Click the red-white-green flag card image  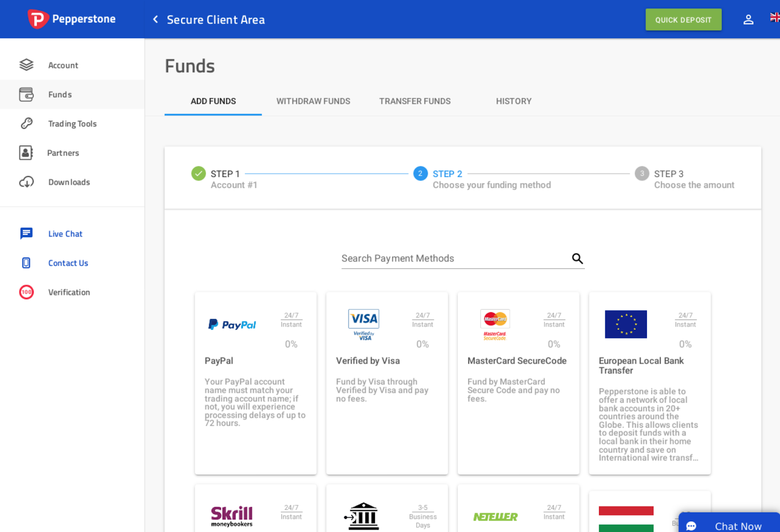click(x=626, y=519)
